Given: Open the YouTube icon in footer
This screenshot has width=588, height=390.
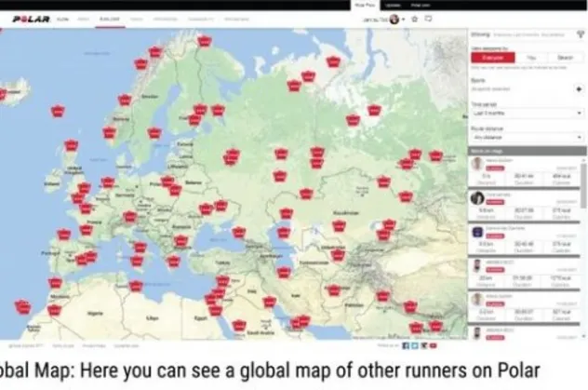Looking at the screenshot, I should pos(434,345).
